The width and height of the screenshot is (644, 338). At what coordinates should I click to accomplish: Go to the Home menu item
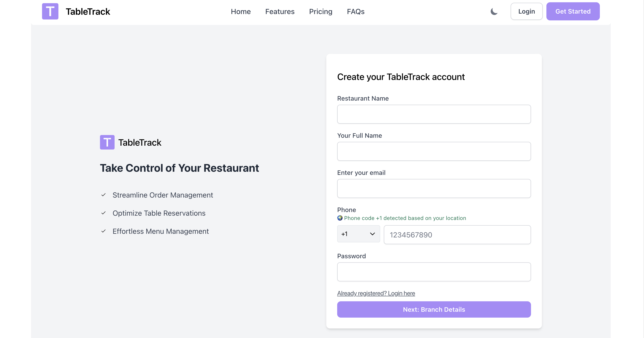coord(240,12)
